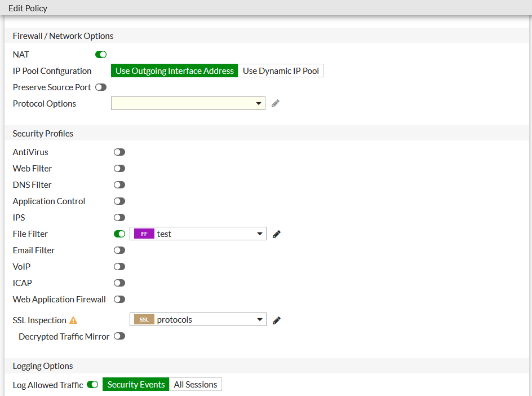Screen dimensions: 532x396
Task: Click the tan SSL profile badge
Action: 144,320
